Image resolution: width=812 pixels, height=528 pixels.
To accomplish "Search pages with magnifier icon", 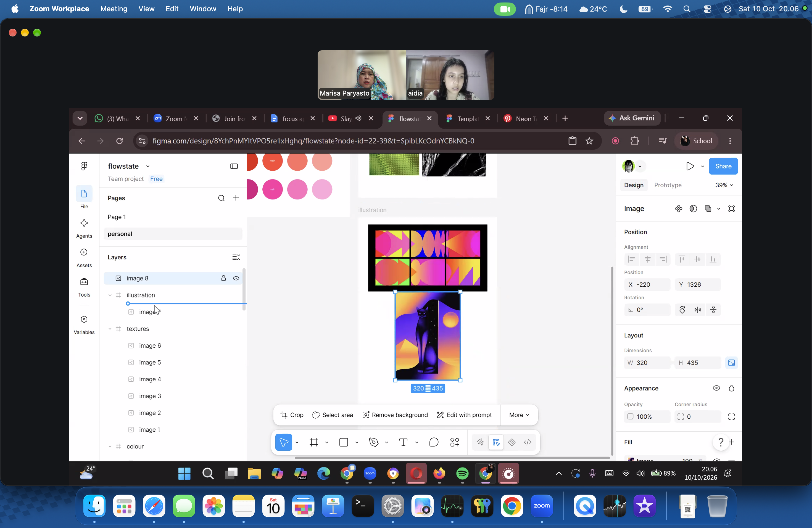I will [221, 198].
